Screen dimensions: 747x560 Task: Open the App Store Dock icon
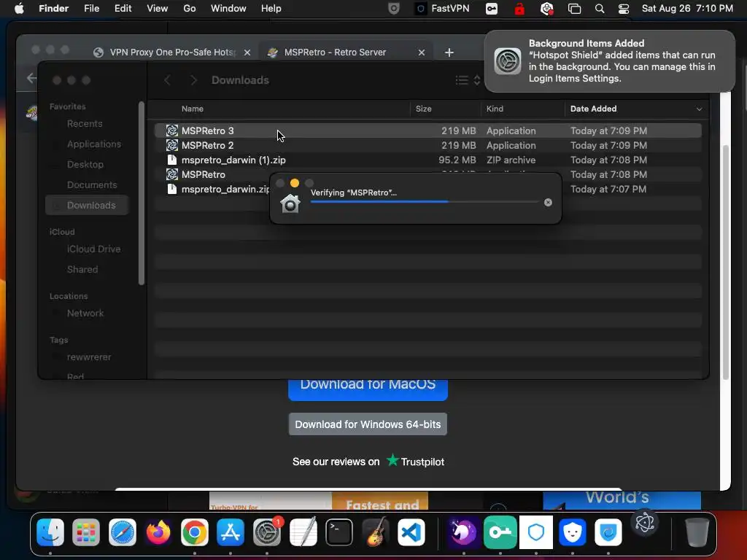(231, 532)
